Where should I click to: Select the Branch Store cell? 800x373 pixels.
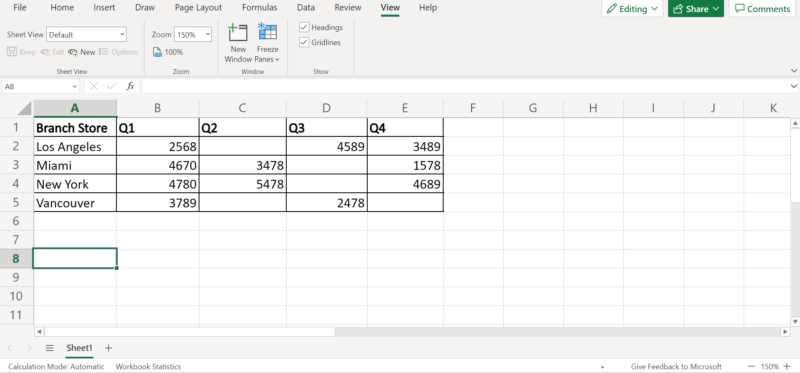coord(75,128)
